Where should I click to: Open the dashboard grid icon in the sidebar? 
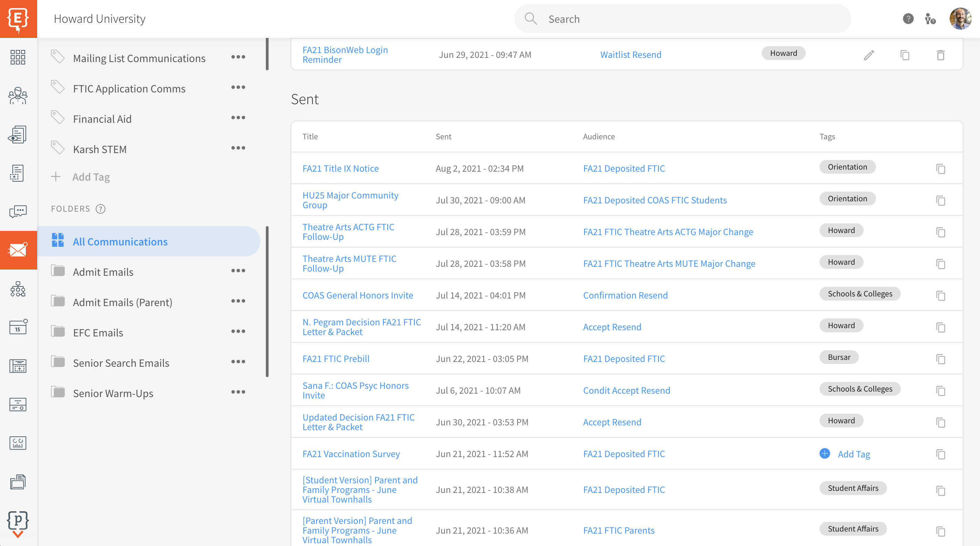(x=18, y=57)
